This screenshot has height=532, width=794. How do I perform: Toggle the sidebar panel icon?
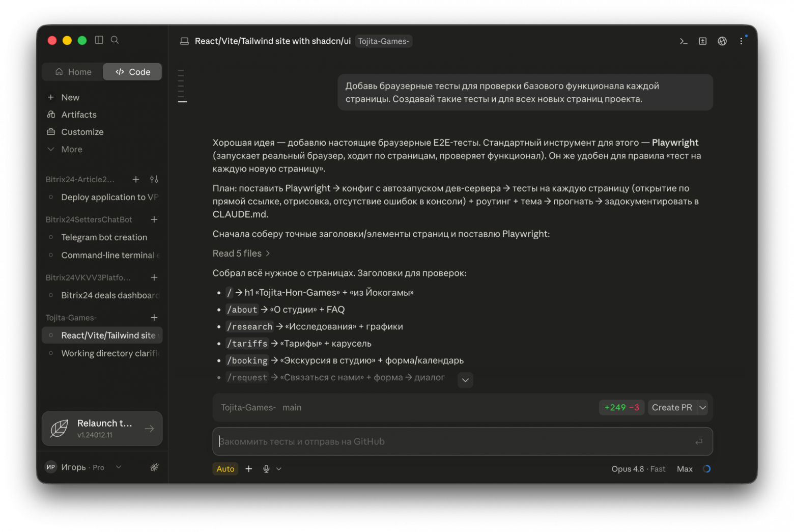tap(99, 40)
